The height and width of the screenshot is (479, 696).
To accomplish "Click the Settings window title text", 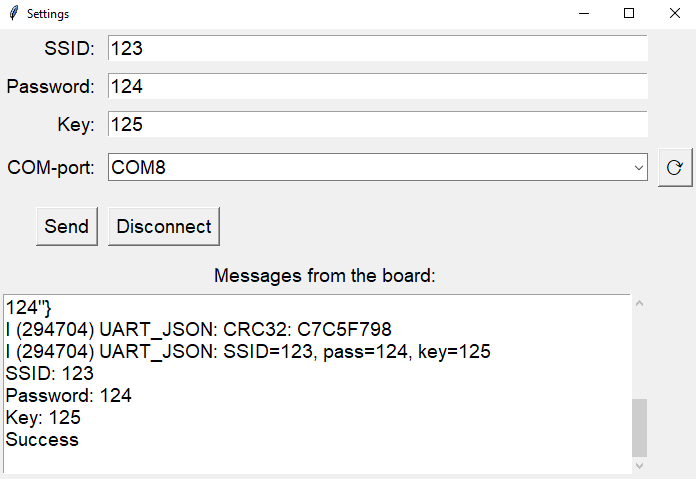I will click(48, 14).
